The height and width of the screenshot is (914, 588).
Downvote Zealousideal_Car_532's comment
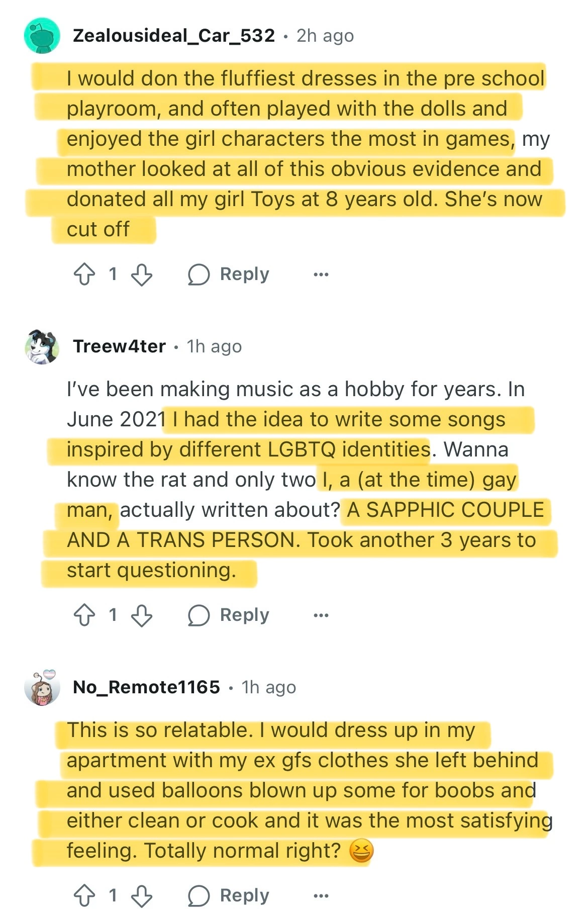pyautogui.click(x=142, y=275)
